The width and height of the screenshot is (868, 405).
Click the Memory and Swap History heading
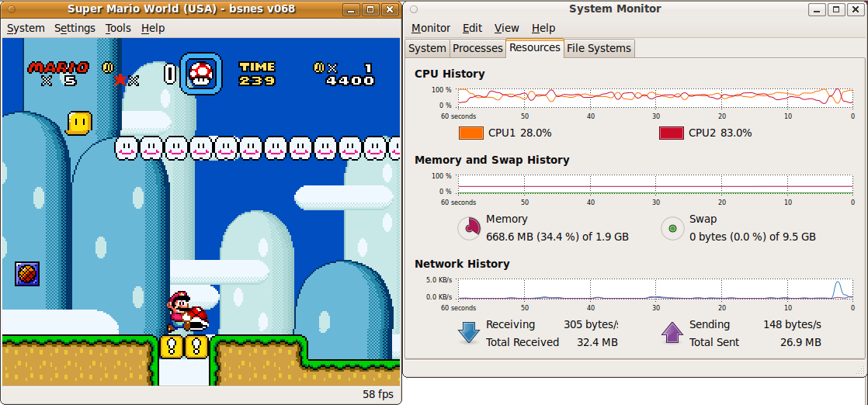coord(492,160)
